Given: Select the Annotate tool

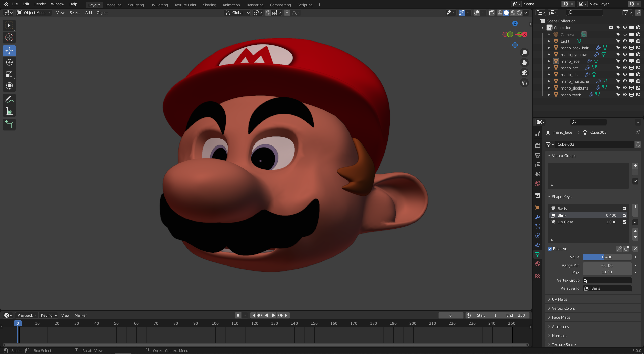Looking at the screenshot, I should click(9, 99).
